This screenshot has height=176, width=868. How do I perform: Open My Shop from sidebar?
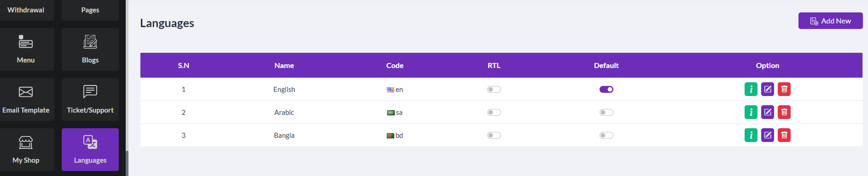tap(26, 149)
